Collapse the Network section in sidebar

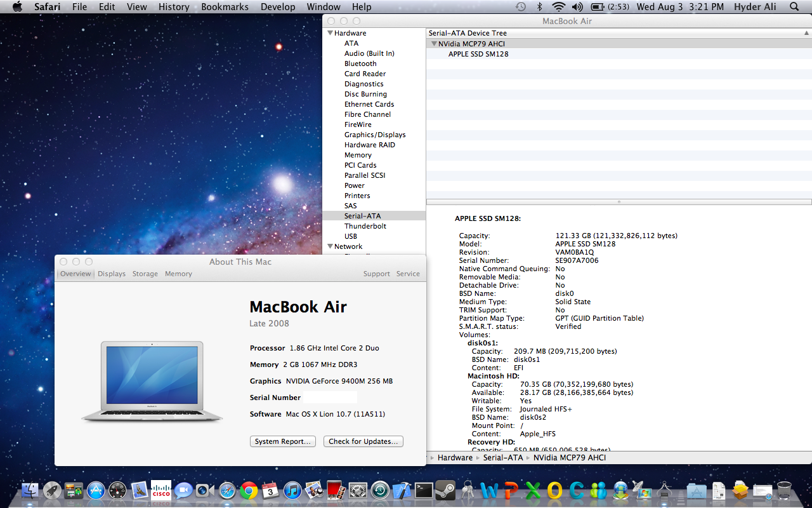[x=330, y=246]
